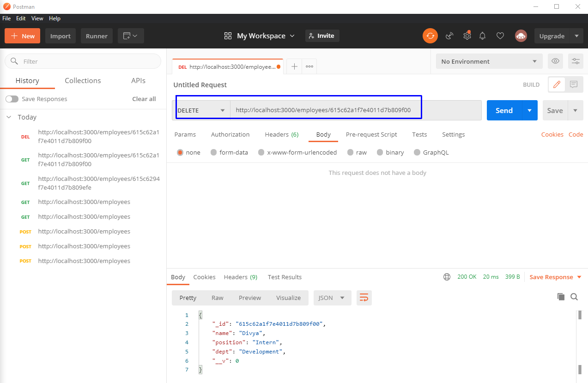
Task: Search the response with magnifier icon
Action: (574, 297)
